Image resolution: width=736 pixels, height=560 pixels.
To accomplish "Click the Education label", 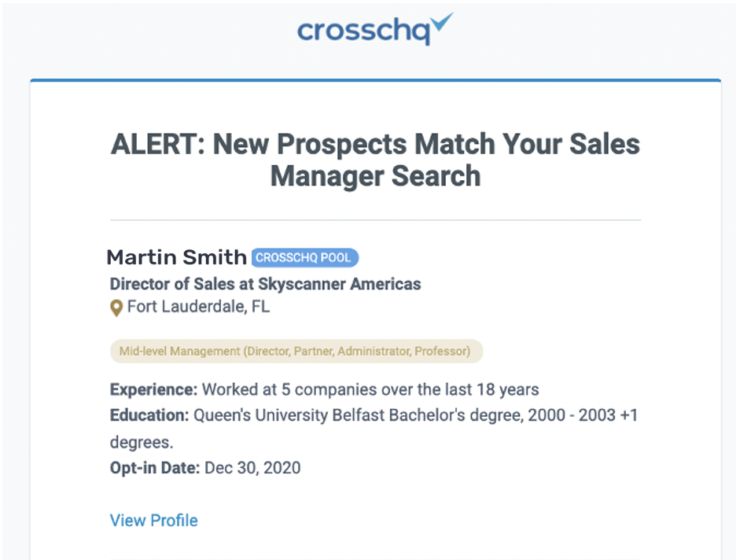I will tap(149, 415).
